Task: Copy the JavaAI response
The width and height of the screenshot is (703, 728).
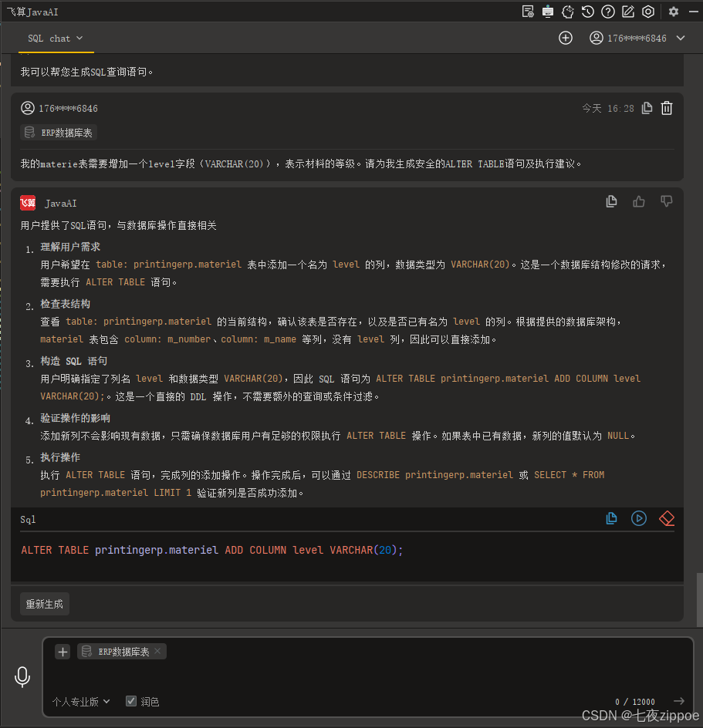Action: click(x=611, y=201)
